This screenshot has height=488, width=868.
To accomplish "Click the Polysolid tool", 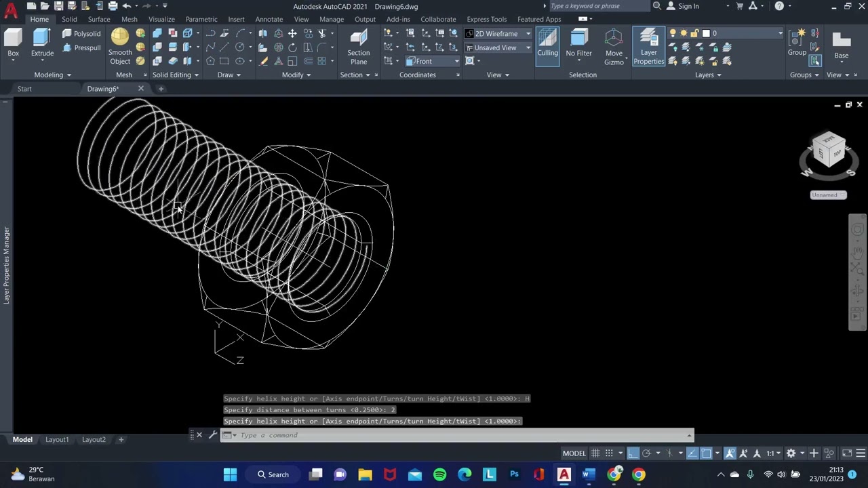I will (x=81, y=33).
